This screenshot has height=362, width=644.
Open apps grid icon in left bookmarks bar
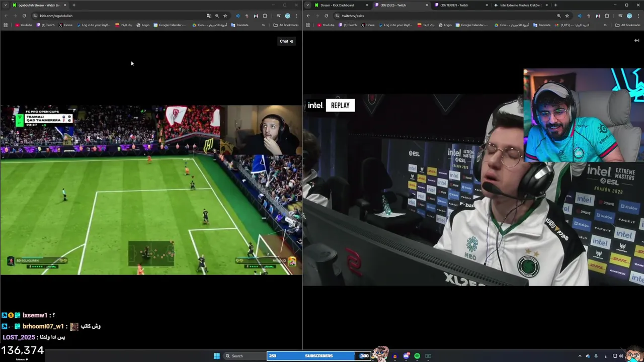coord(6,25)
